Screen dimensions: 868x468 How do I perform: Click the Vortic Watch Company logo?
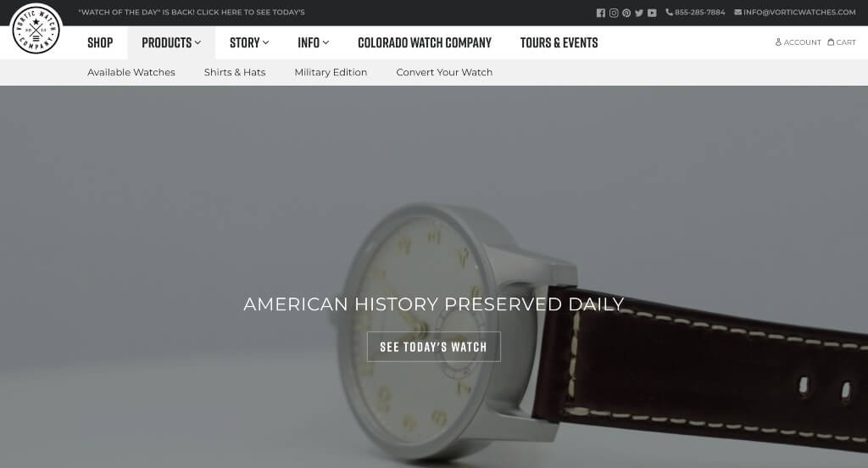(x=36, y=30)
